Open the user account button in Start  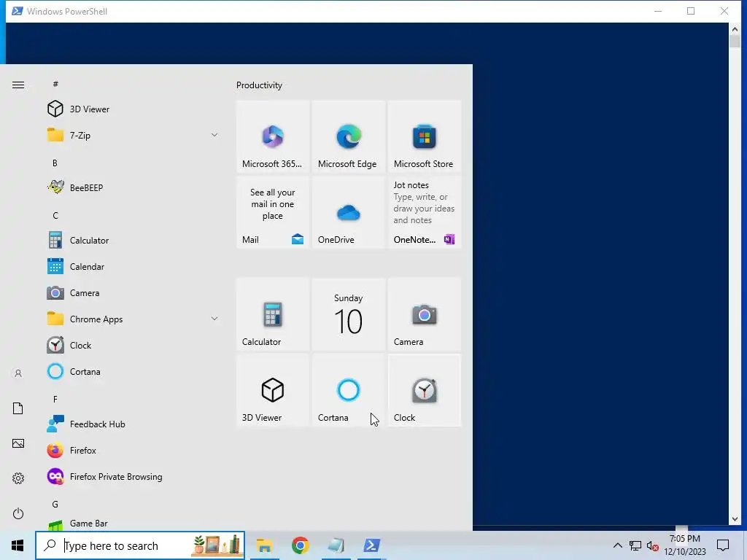point(18,373)
